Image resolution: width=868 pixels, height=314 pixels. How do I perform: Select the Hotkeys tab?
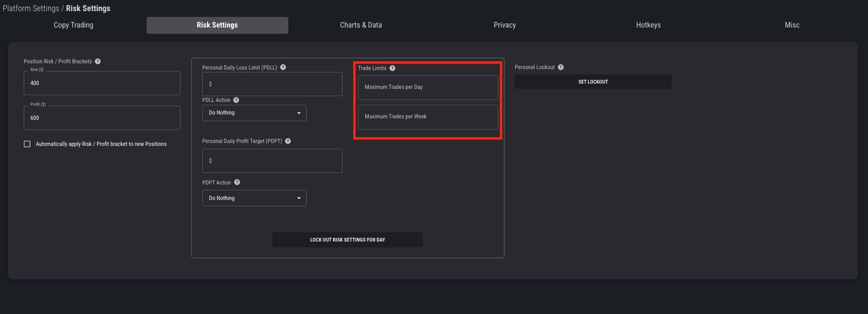[648, 25]
